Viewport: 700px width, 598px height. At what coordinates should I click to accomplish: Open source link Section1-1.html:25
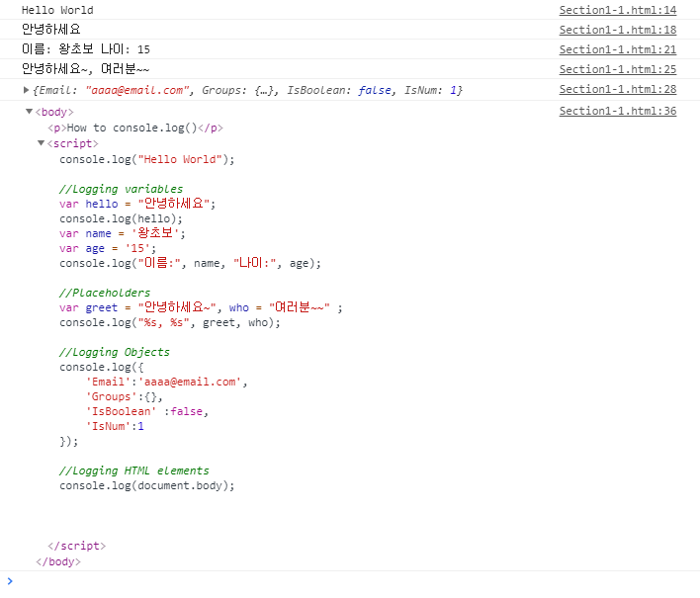(617, 69)
